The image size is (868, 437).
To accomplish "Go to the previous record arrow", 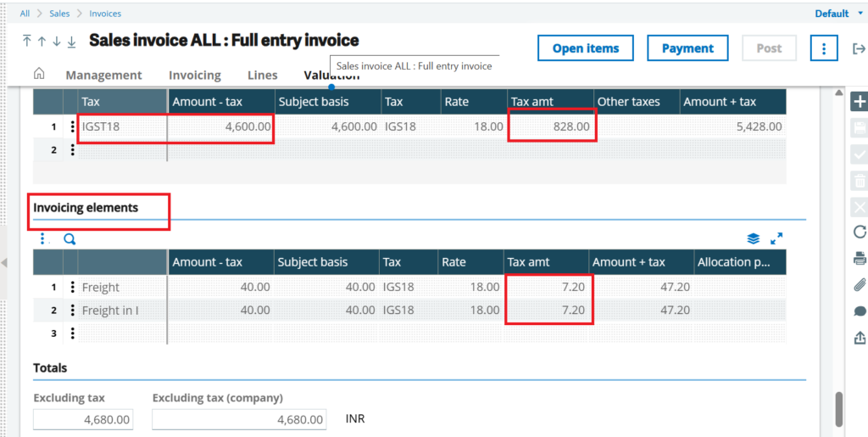I will [x=42, y=42].
